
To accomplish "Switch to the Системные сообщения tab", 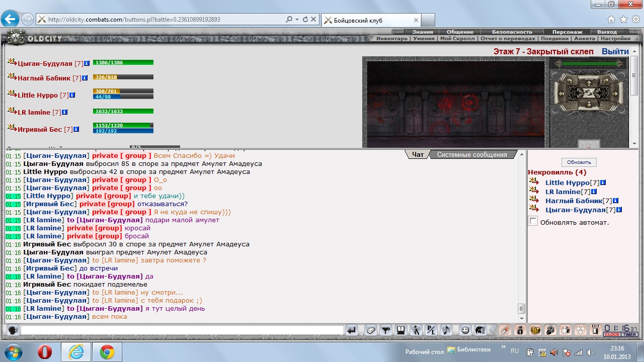I will pyautogui.click(x=472, y=154).
